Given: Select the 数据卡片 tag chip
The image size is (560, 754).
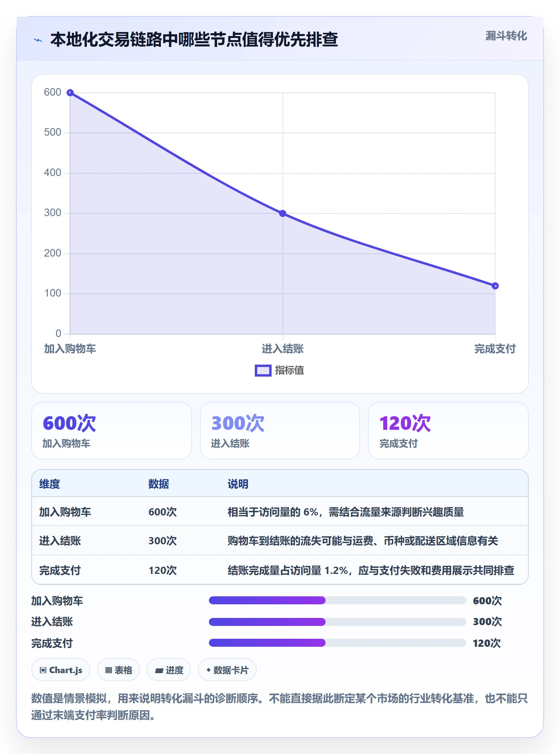Looking at the screenshot, I should pyautogui.click(x=227, y=670).
